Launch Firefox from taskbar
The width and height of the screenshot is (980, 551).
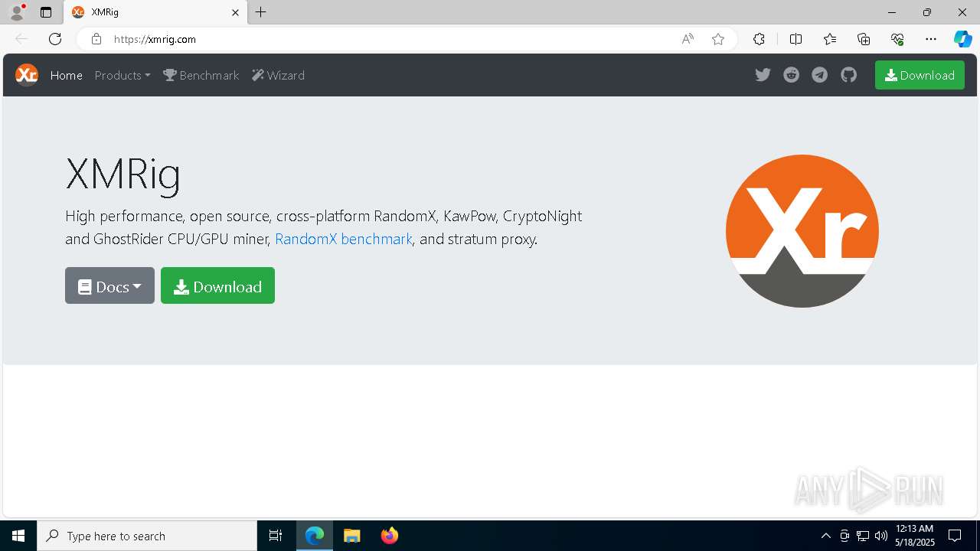(390, 536)
